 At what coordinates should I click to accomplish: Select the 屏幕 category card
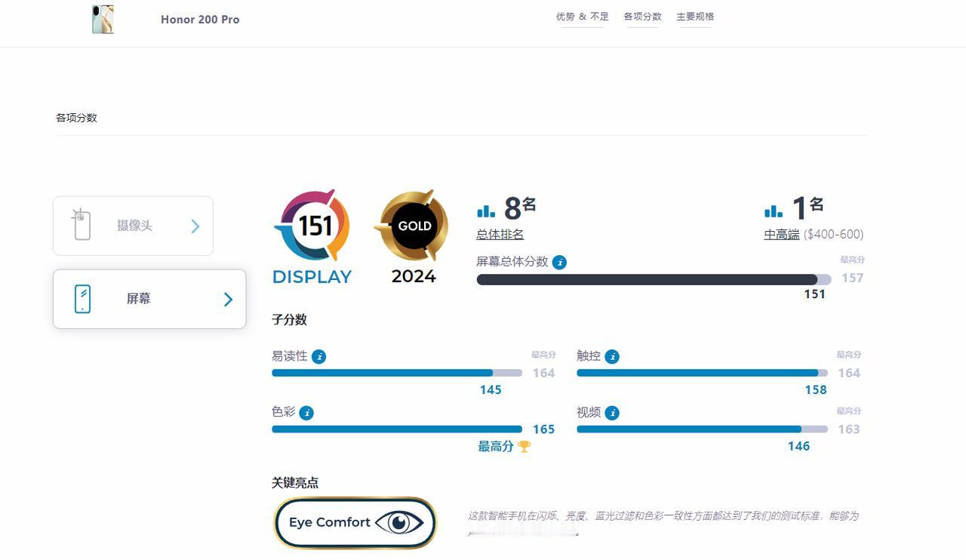149,299
